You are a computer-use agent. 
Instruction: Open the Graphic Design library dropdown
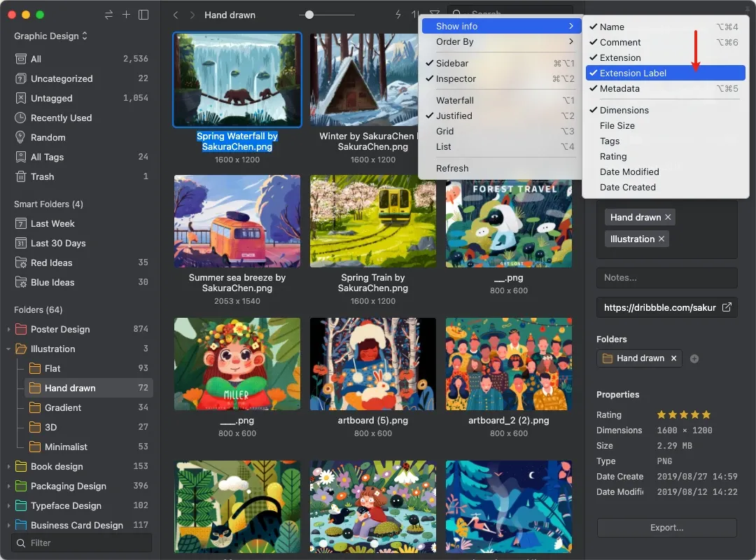50,36
